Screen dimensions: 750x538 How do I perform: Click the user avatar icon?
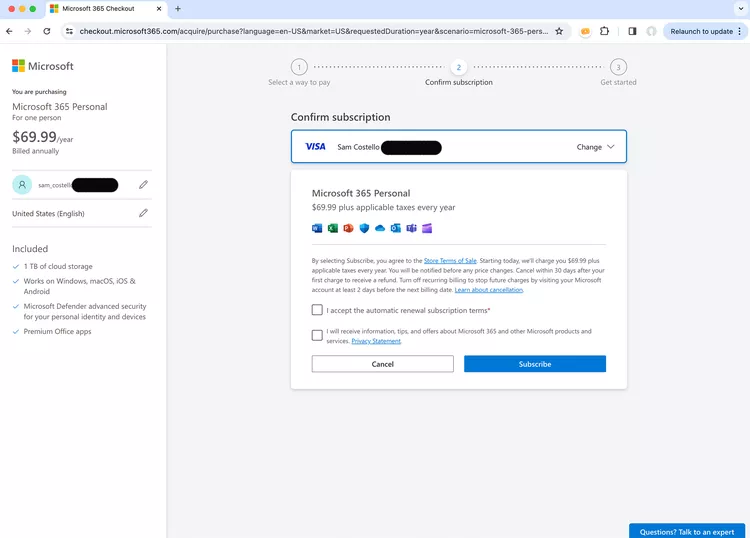point(22,185)
